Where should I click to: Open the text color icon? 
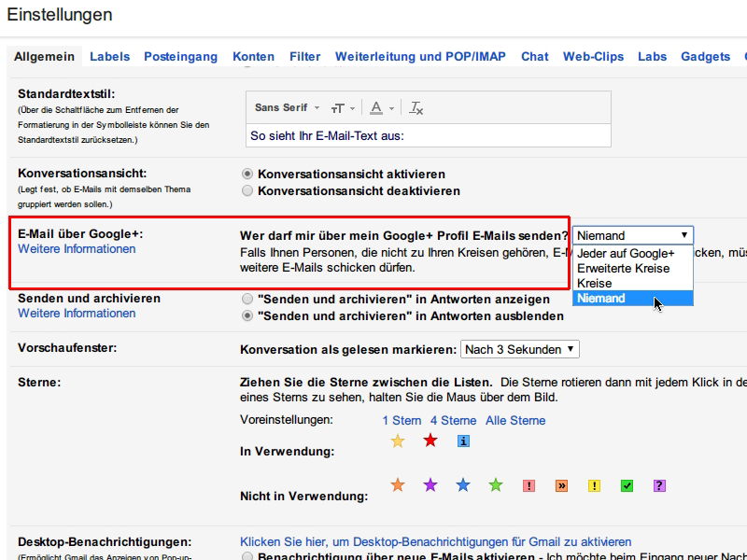pyautogui.click(x=376, y=108)
